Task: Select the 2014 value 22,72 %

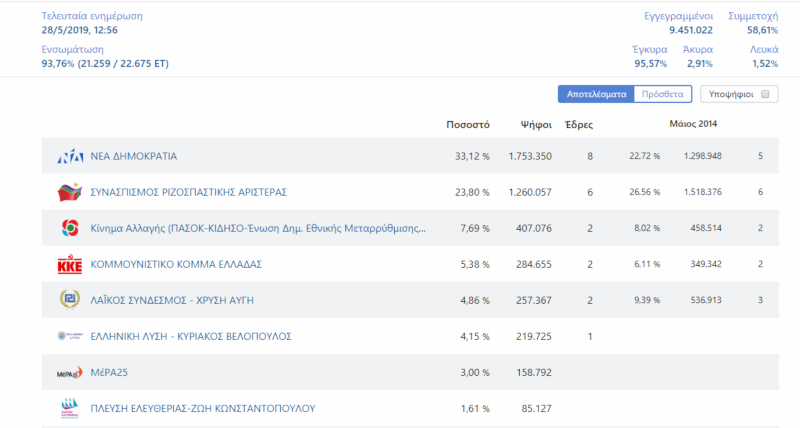Action: (644, 156)
